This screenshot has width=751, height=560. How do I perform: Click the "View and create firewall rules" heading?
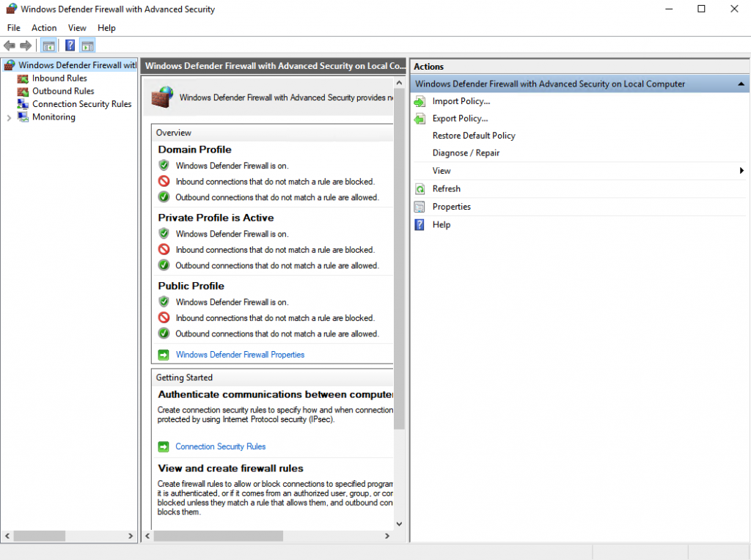coord(231,468)
